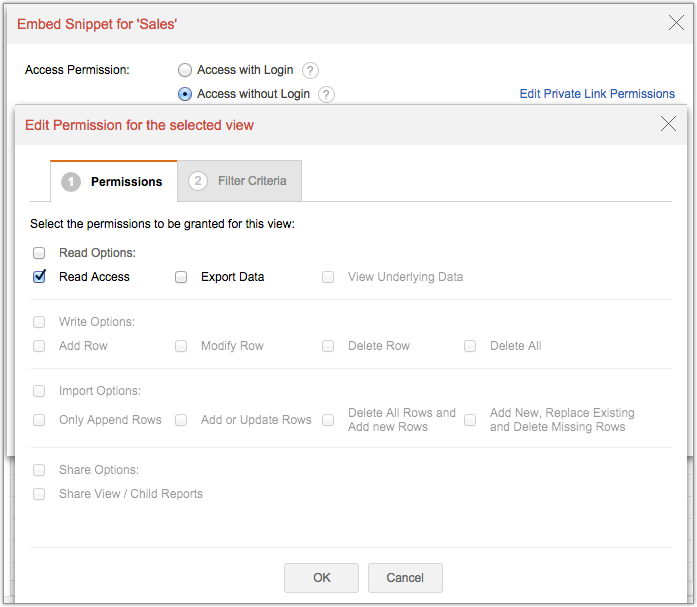Toggle the Read Options group checkbox
This screenshot has height=607, width=697.
click(39, 253)
